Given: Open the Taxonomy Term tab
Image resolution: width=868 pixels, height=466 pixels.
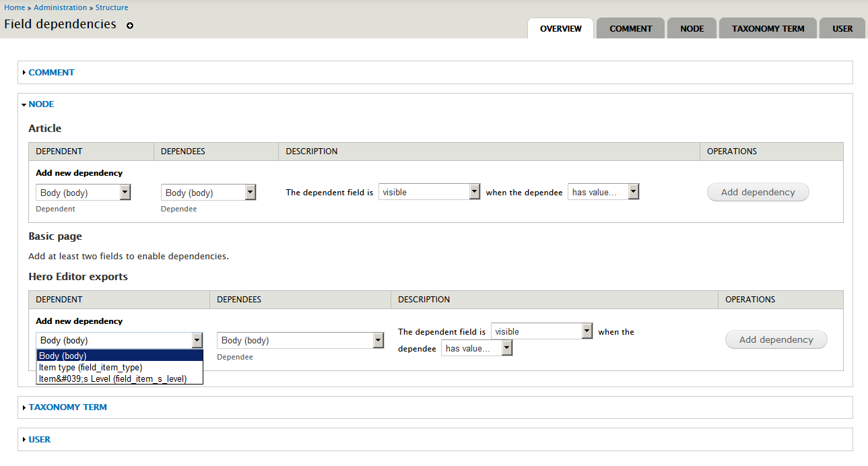Looking at the screenshot, I should pos(768,28).
